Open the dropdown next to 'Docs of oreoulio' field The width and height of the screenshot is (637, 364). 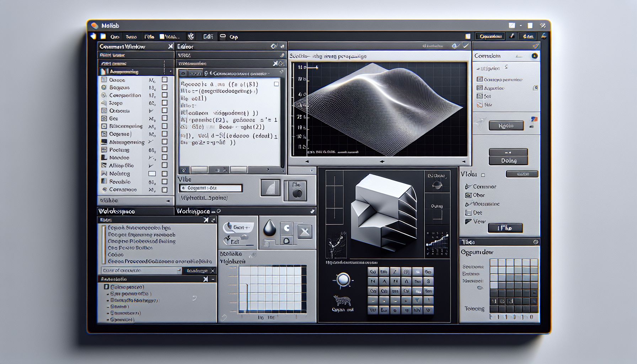[179, 271]
